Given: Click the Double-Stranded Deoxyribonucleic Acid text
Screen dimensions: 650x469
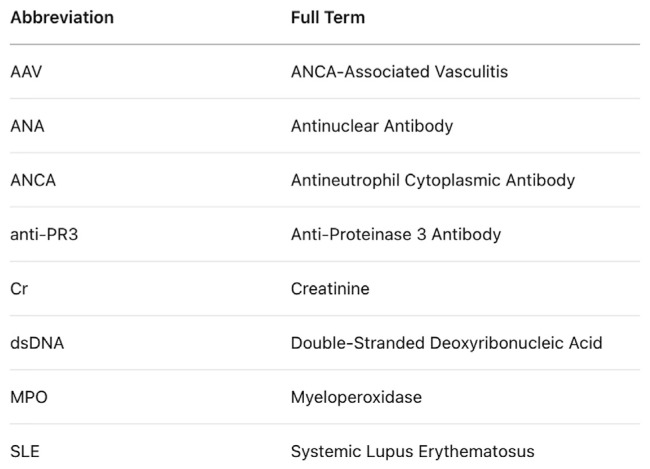Looking at the screenshot, I should [x=446, y=343].
